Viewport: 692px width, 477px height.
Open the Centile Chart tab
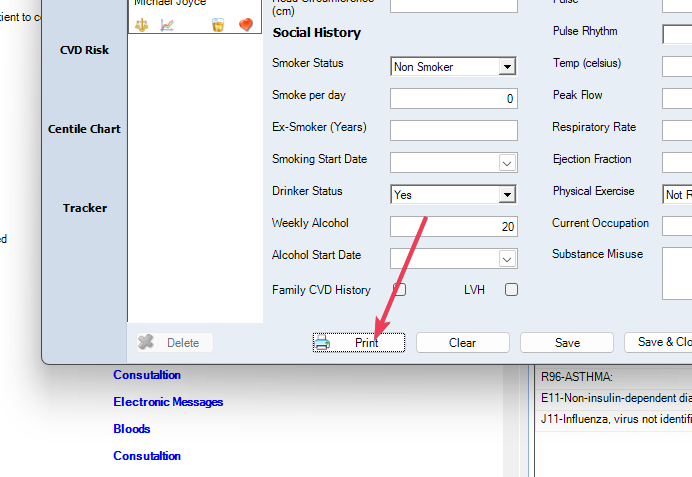(84, 129)
